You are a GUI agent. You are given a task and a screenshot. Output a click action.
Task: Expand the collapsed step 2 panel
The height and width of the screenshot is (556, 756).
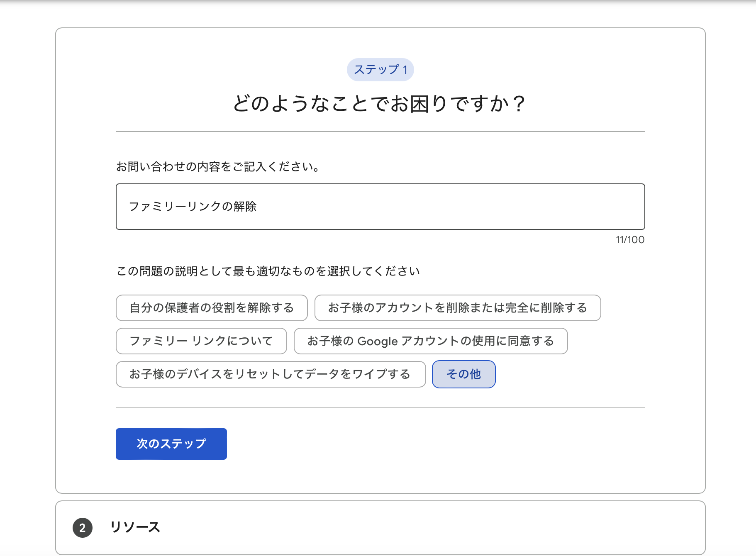coord(380,527)
